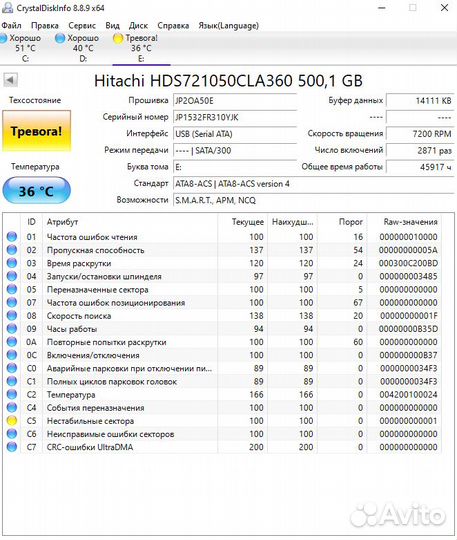Click the yellow status circle for disk E:

point(118,39)
